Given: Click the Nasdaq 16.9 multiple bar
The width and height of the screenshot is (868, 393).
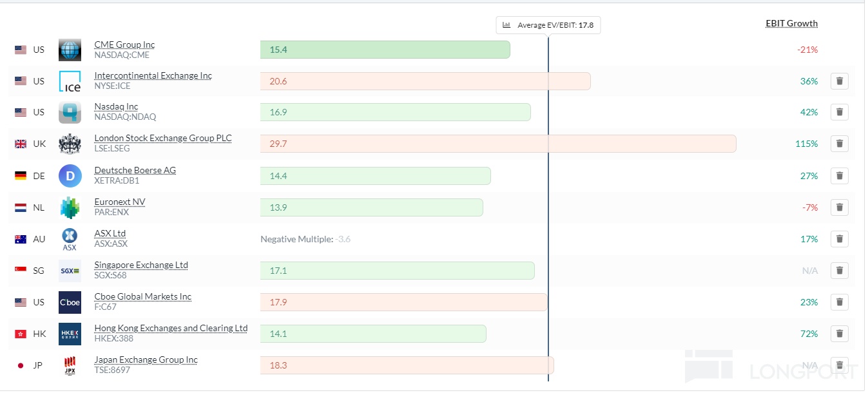Looking at the screenshot, I should [395, 112].
